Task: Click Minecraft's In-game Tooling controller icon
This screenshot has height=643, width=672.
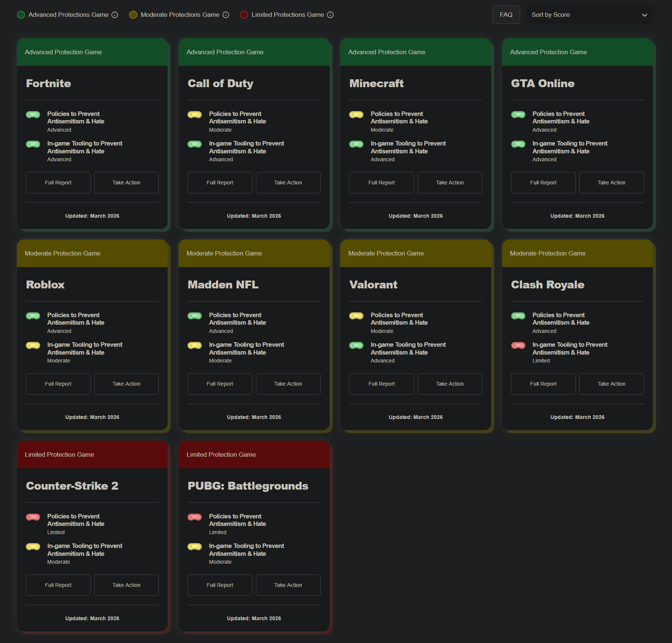Action: coord(356,144)
